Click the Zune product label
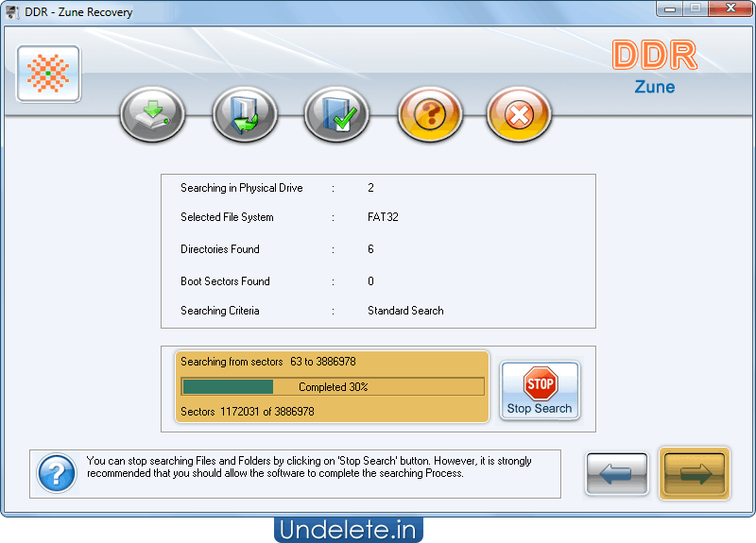The width and height of the screenshot is (756, 543). click(x=654, y=87)
